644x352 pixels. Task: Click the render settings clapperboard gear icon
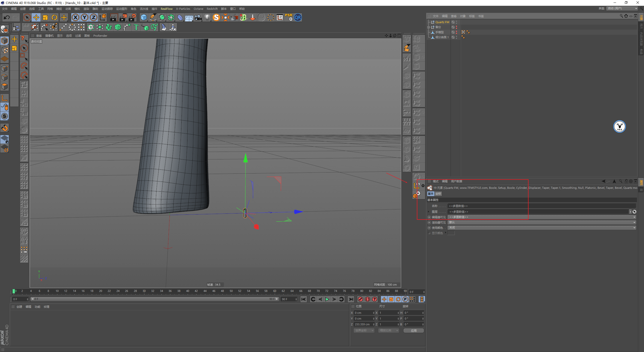pyautogui.click(x=132, y=17)
